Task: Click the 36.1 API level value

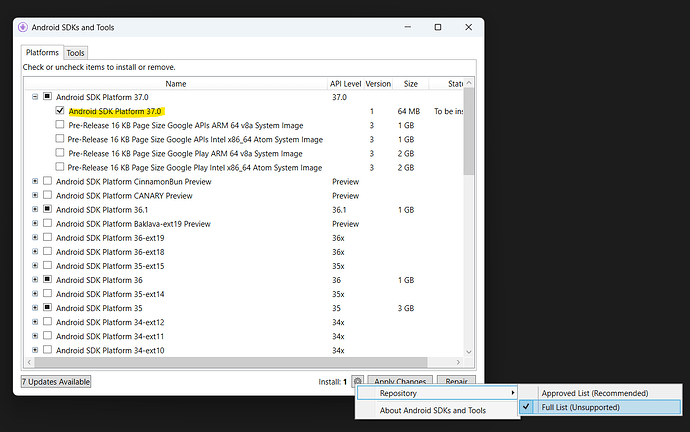Action: point(339,210)
